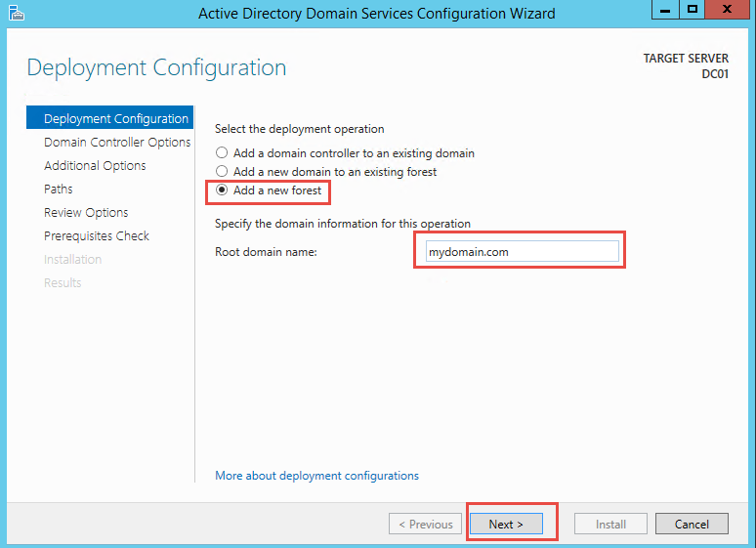Open Domain Controller Options step
756x548 pixels.
coord(117,143)
